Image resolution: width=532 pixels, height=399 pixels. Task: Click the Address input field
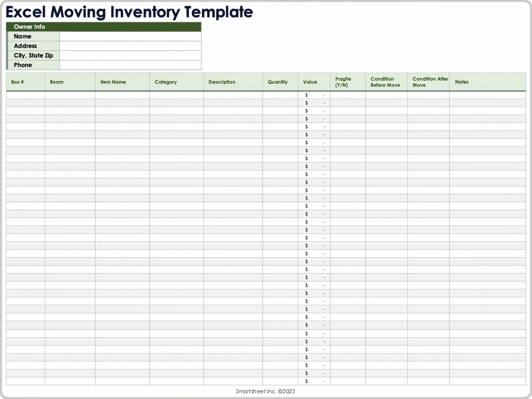click(x=130, y=46)
